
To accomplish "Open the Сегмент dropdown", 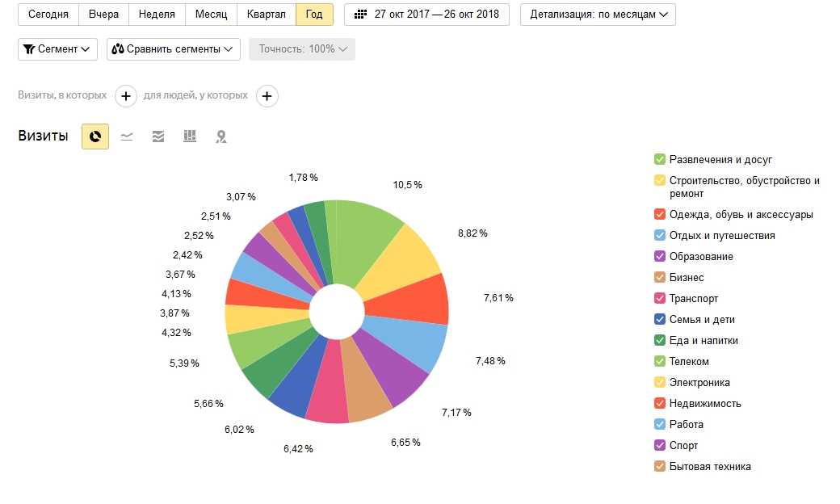I will (x=58, y=48).
